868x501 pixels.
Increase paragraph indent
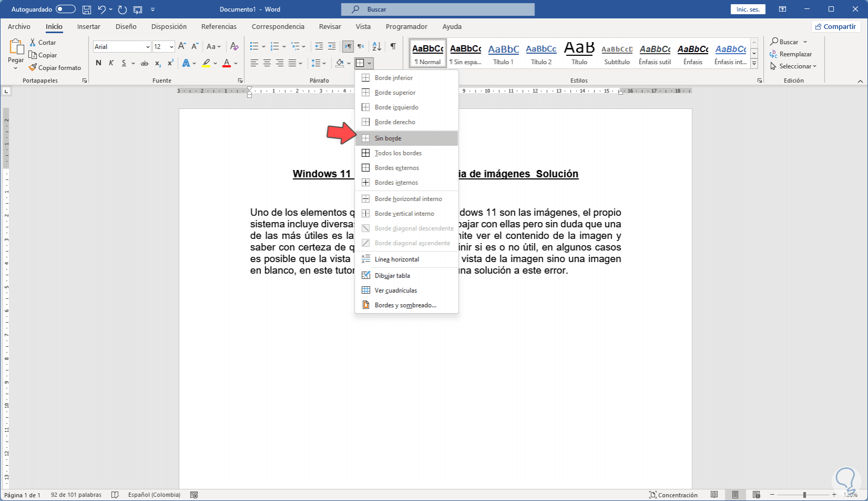[331, 46]
